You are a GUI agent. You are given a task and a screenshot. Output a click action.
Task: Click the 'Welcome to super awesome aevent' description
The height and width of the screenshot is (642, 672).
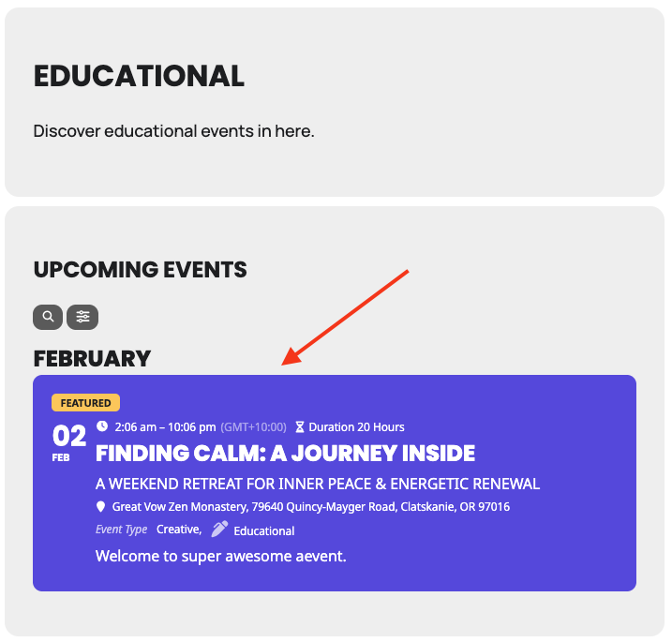[x=220, y=556]
